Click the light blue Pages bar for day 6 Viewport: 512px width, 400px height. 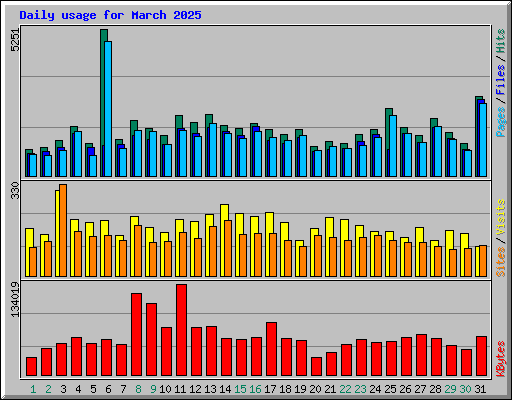pyautogui.click(x=108, y=109)
